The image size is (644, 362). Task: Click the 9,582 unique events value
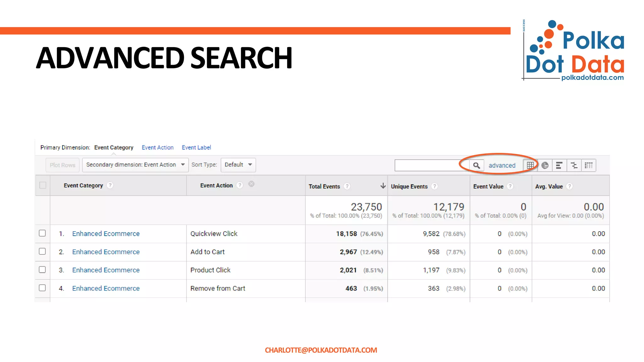431,234
